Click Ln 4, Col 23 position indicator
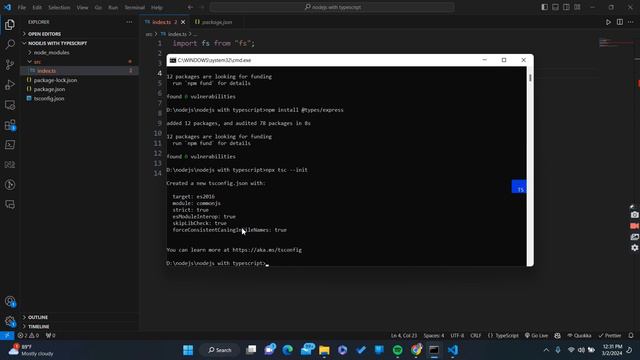640x360 pixels. coord(404,336)
